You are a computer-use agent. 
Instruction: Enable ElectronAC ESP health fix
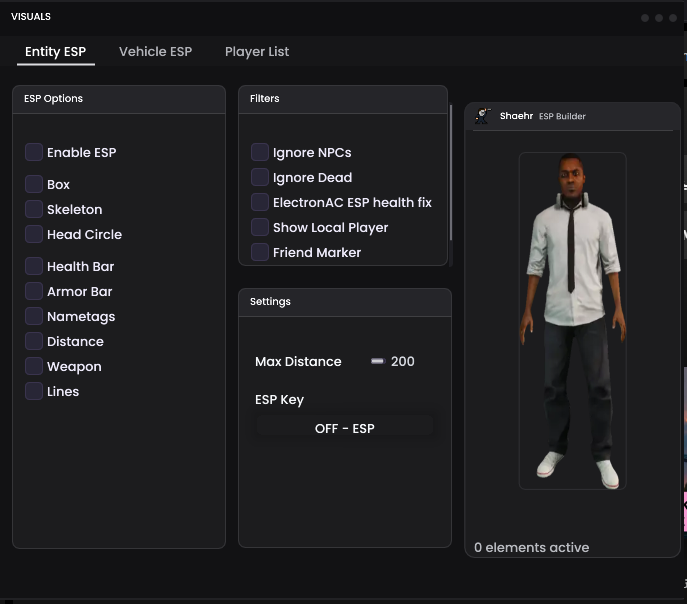[260, 202]
